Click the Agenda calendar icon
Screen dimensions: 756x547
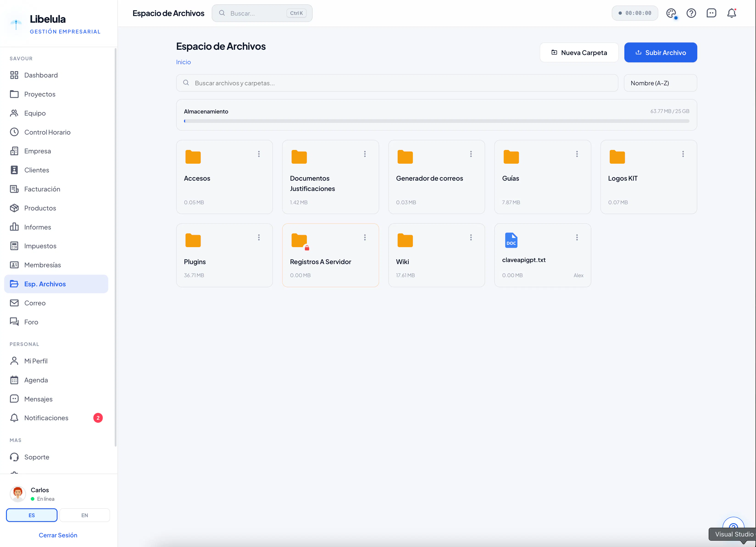(14, 380)
